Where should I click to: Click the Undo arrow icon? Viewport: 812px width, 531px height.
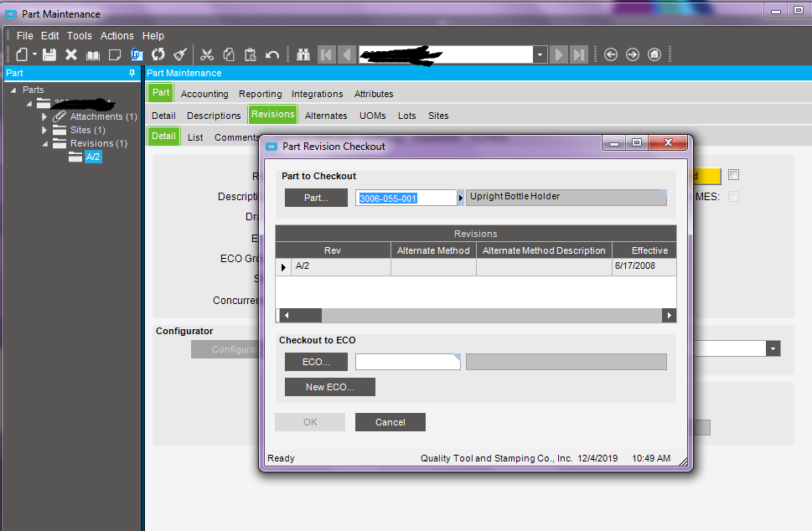pos(272,54)
